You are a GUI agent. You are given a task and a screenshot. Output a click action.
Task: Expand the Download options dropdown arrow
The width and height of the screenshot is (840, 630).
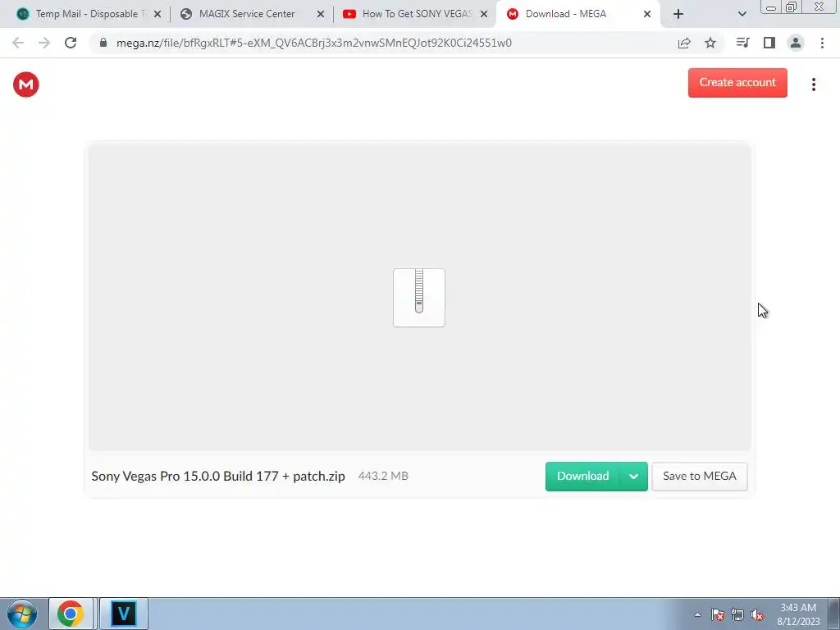pos(634,477)
